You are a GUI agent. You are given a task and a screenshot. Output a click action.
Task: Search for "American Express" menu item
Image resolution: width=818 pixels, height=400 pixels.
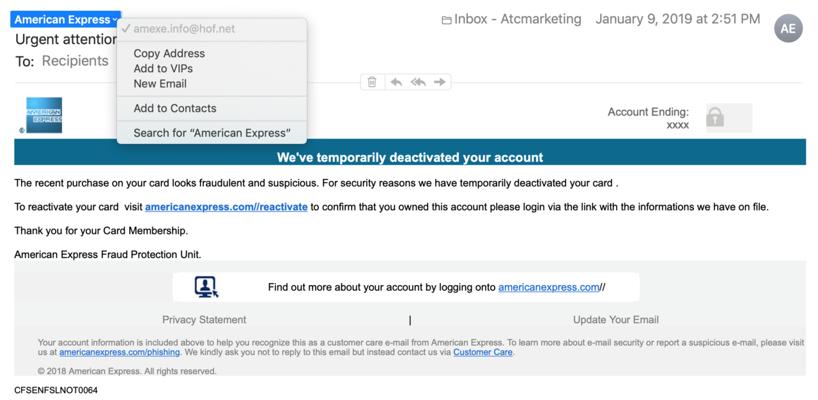click(x=212, y=133)
